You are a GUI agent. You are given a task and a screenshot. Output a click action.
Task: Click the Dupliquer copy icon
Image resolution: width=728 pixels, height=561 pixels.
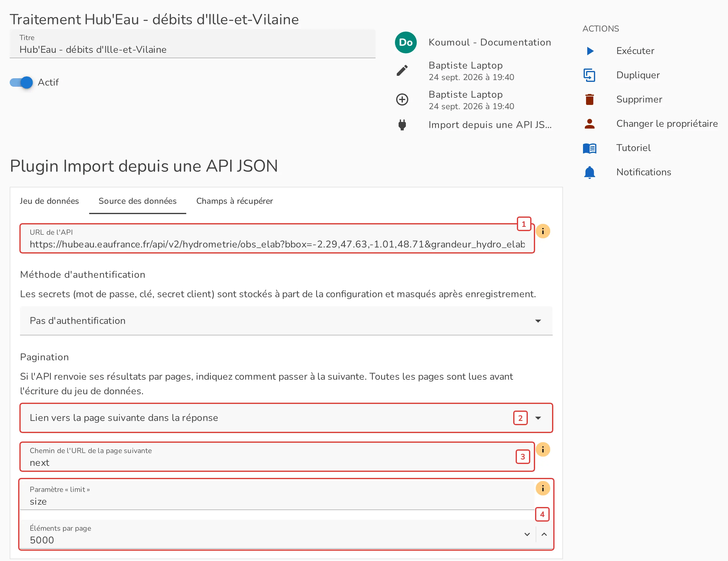(x=589, y=75)
